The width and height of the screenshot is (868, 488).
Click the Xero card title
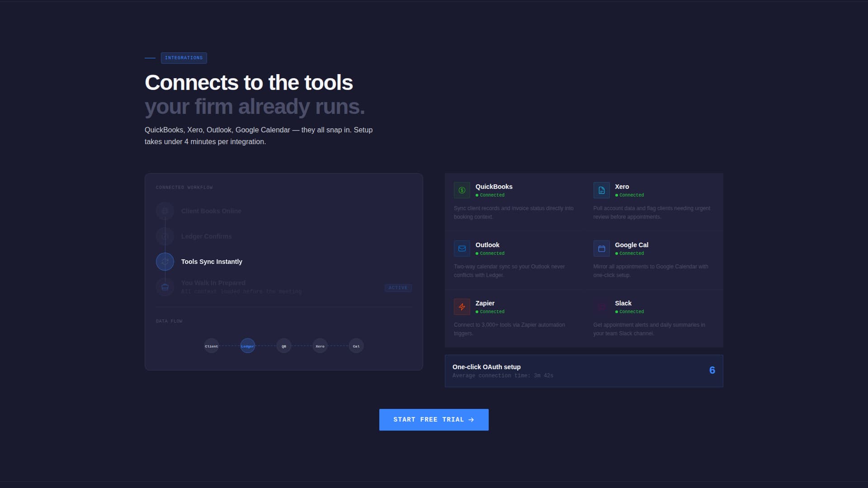pyautogui.click(x=622, y=187)
